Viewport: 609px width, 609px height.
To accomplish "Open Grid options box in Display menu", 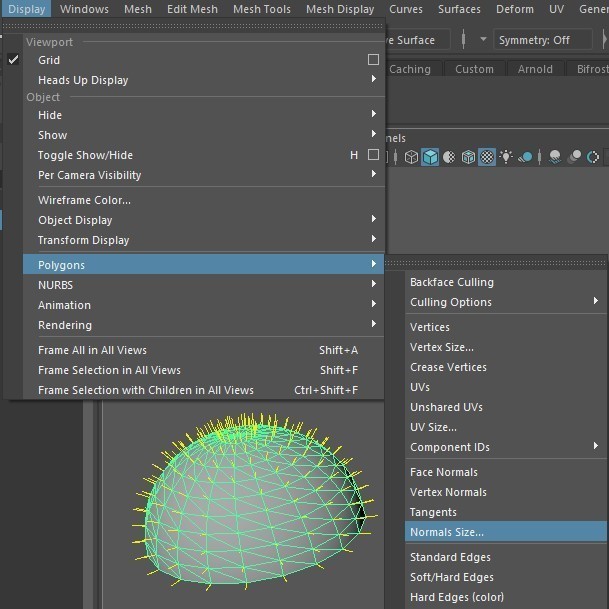I will point(373,60).
